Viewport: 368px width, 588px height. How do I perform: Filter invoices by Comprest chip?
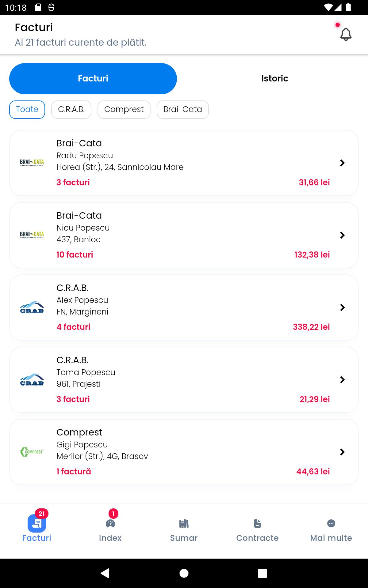click(x=124, y=109)
